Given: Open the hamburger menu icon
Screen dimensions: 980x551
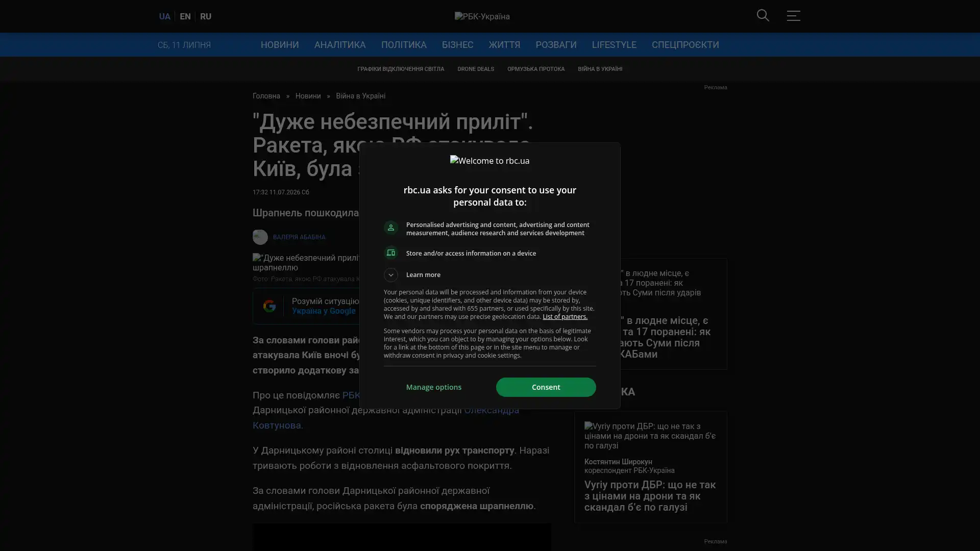Looking at the screenshot, I should (x=793, y=16).
